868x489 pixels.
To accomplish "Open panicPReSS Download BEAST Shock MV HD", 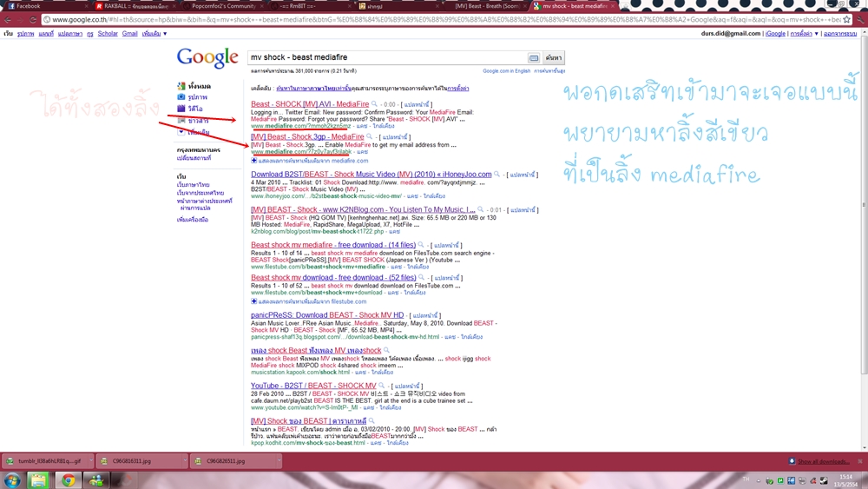I will (327, 315).
